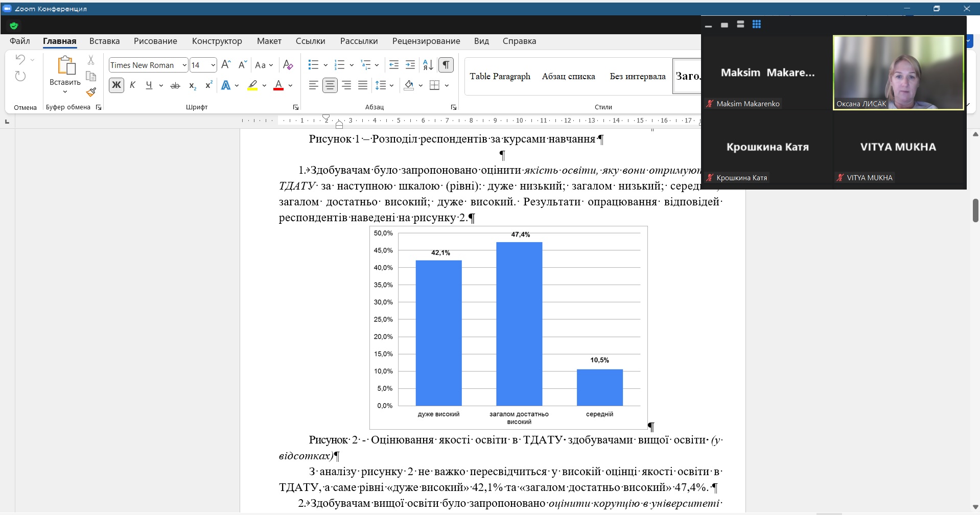This screenshot has width=980, height=515.
Task: Open the font size 14 dropdown
Action: point(213,65)
